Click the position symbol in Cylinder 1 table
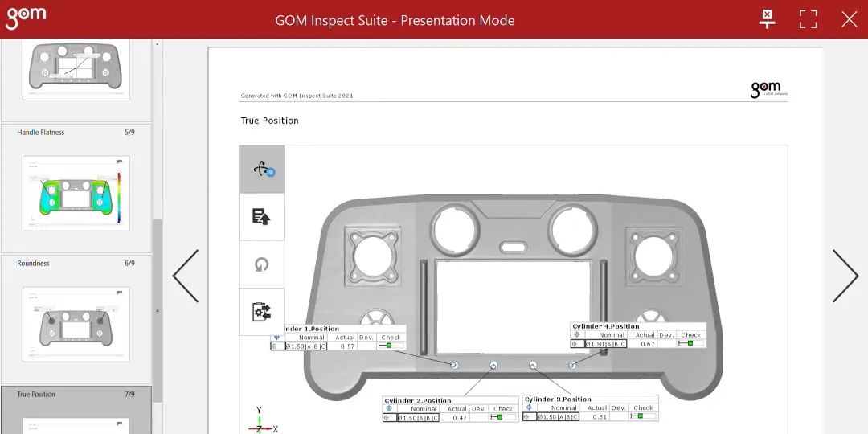This screenshot has height=434, width=868. pos(277,337)
